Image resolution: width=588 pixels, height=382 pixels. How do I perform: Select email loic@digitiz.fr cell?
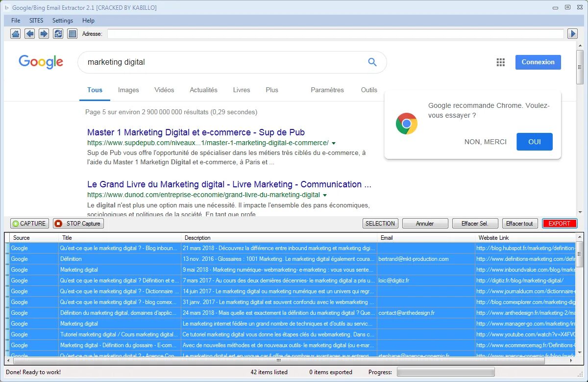click(x=426, y=280)
